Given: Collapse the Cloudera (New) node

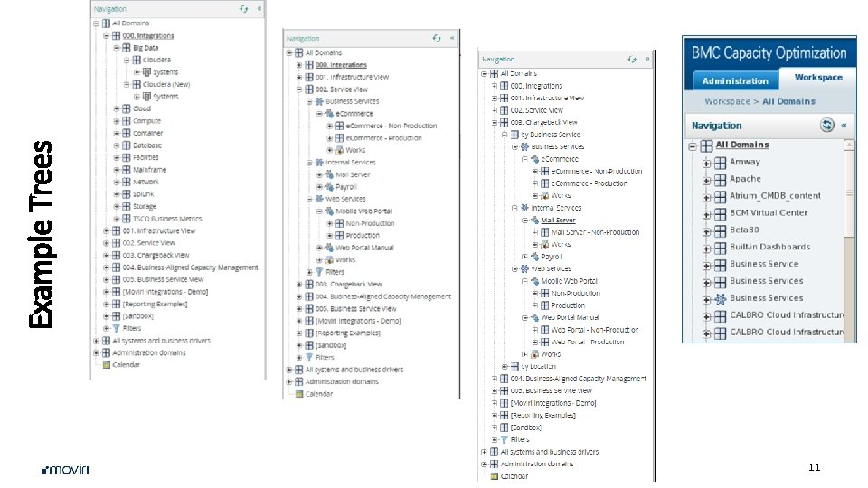Looking at the screenshot, I should pos(127,84).
